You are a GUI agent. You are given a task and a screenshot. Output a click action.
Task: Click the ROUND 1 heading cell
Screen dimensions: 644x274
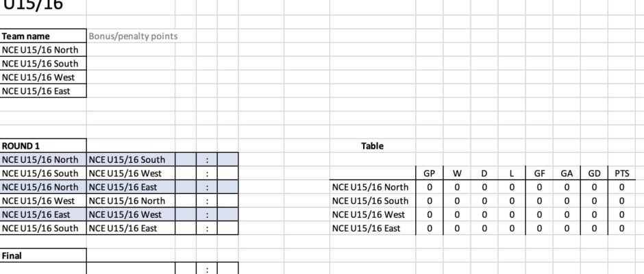(x=42, y=146)
